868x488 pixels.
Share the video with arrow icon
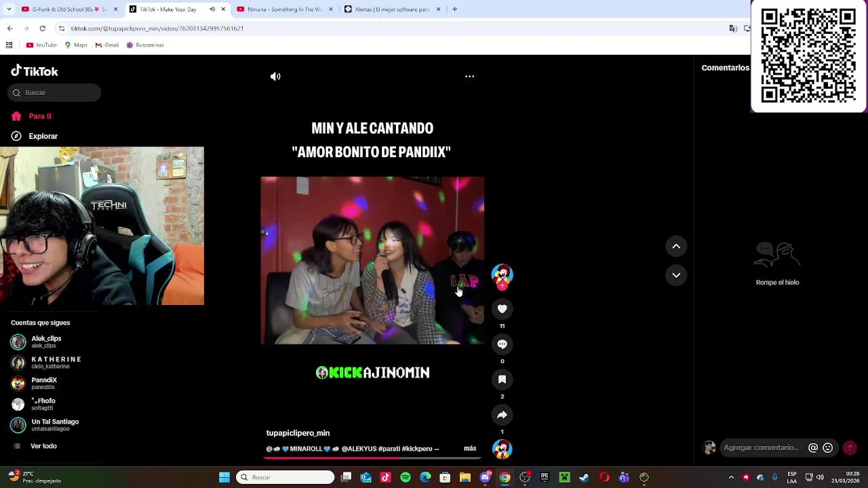[502, 415]
